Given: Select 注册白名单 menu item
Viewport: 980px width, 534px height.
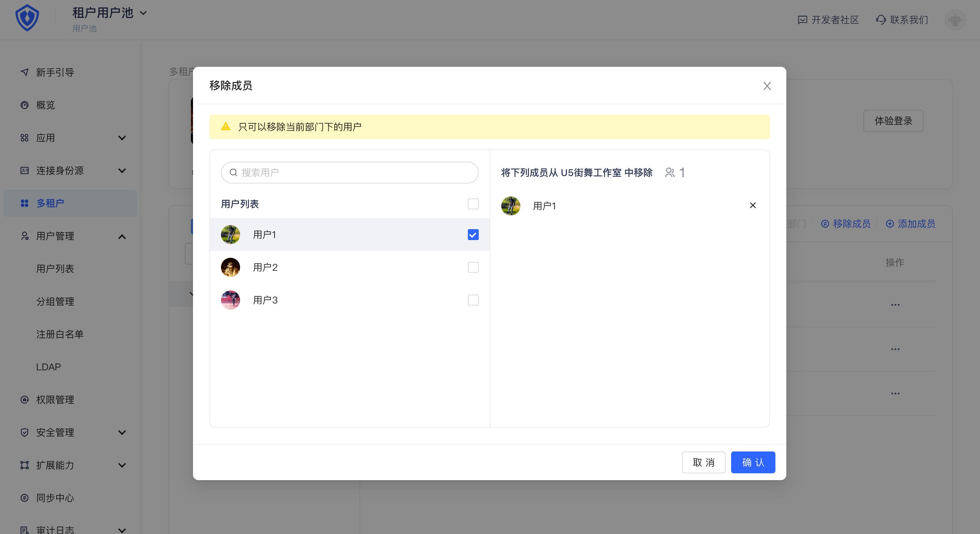Looking at the screenshot, I should pos(60,334).
